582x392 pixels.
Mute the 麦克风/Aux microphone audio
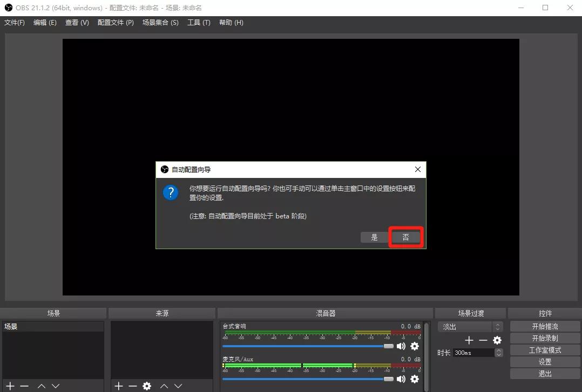tap(401, 379)
